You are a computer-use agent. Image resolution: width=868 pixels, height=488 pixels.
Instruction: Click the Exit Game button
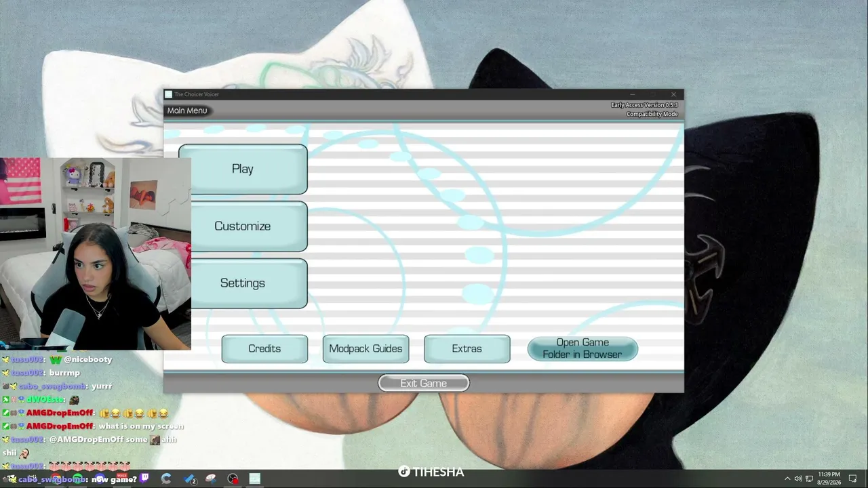423,383
